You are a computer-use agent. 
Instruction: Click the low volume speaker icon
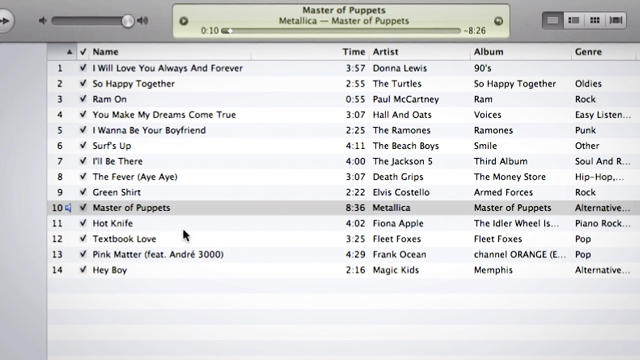coord(42,20)
